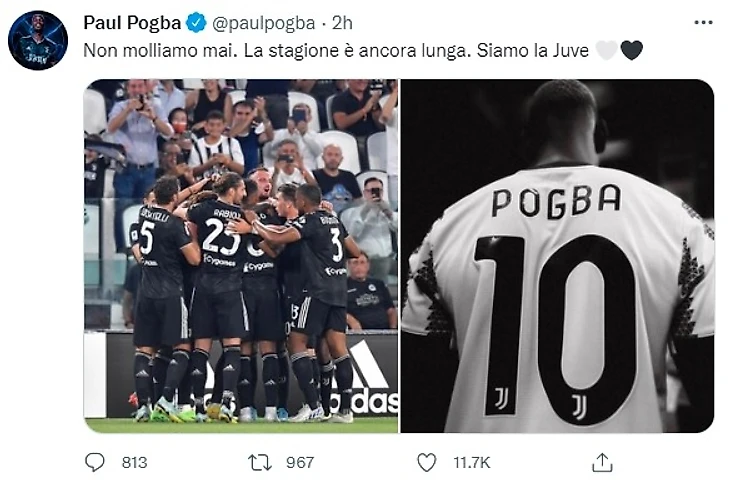Open the @paulpogba handle link
This screenshot has width=730, height=484.
point(264,23)
